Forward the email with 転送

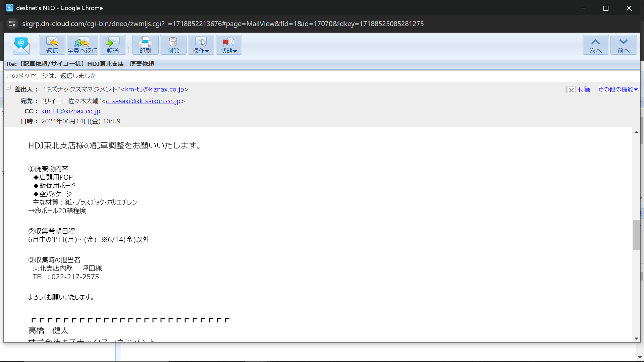[113, 45]
